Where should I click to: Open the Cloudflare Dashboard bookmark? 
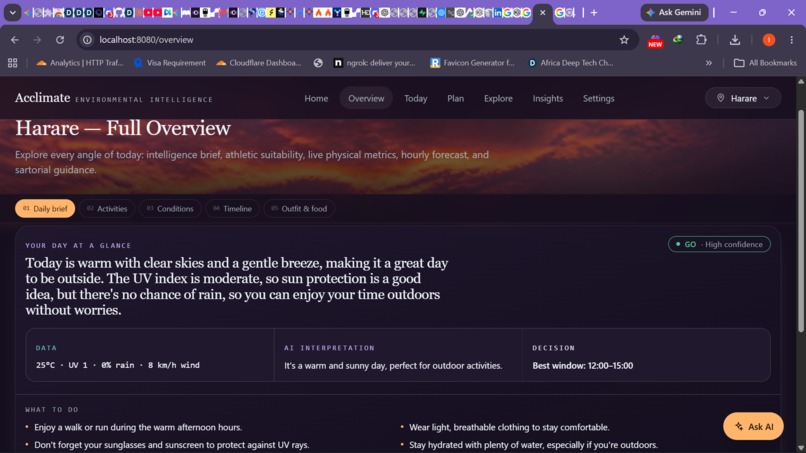tap(259, 63)
